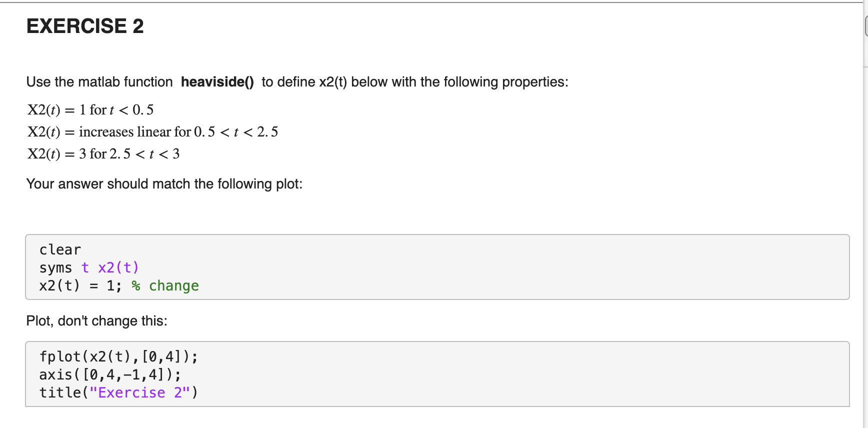Click the green % change comment
The height and width of the screenshot is (428, 868).
(165, 285)
